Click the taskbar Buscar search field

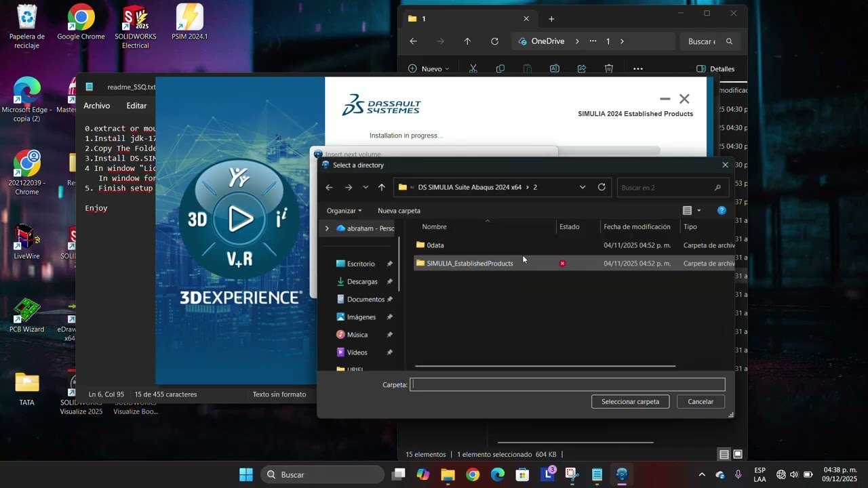tap(323, 474)
